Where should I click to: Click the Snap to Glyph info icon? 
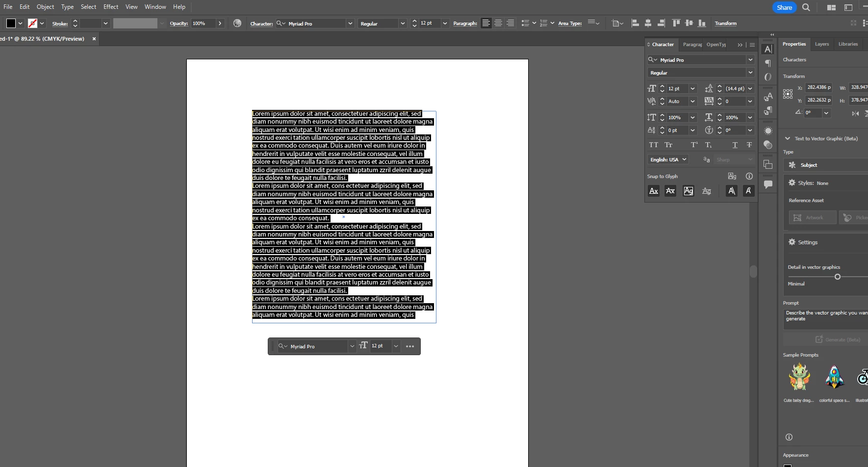click(749, 176)
